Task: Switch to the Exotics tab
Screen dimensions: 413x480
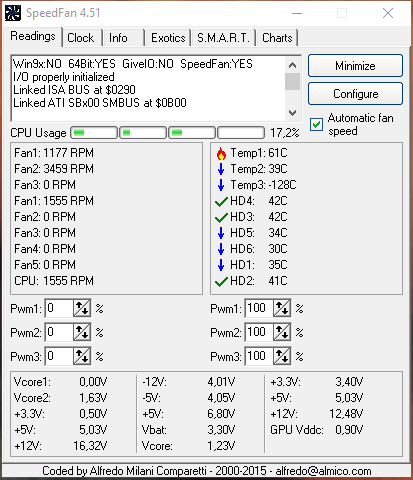Action: tap(168, 38)
